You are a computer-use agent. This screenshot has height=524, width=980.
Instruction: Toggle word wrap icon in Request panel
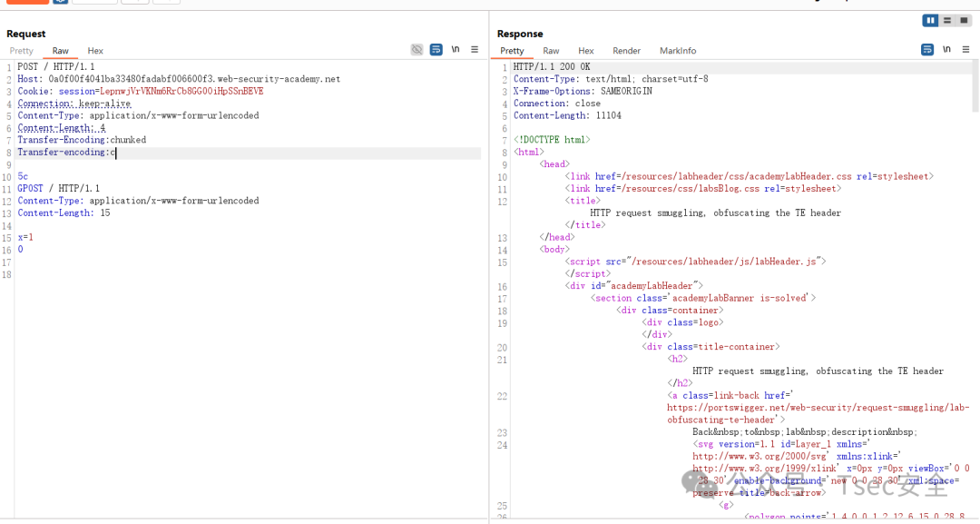click(436, 49)
